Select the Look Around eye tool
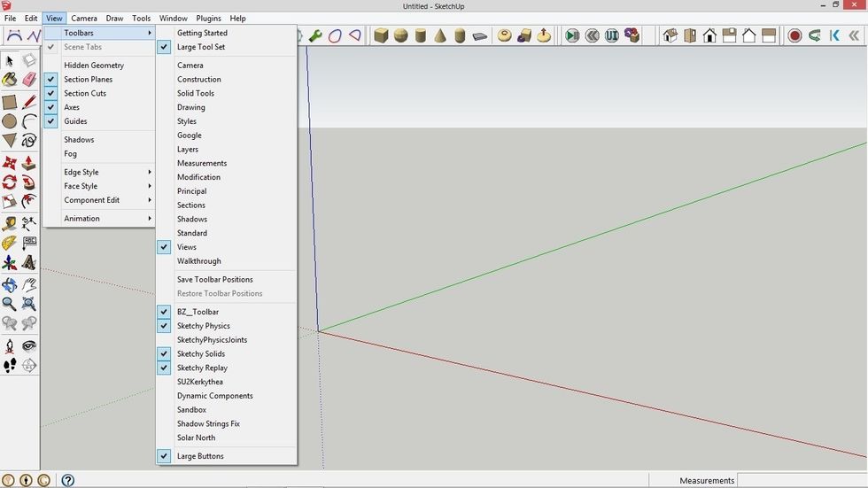 pos(28,345)
